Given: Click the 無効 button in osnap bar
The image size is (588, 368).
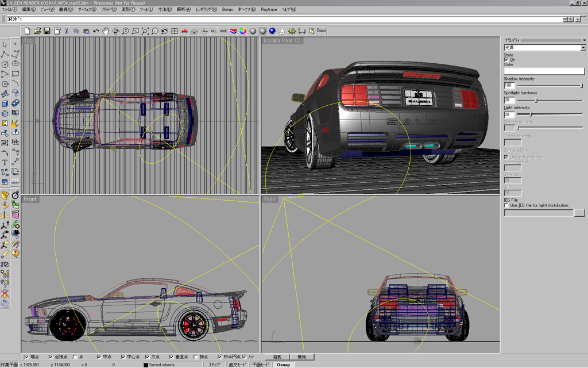Looking at the screenshot, I should tap(302, 356).
